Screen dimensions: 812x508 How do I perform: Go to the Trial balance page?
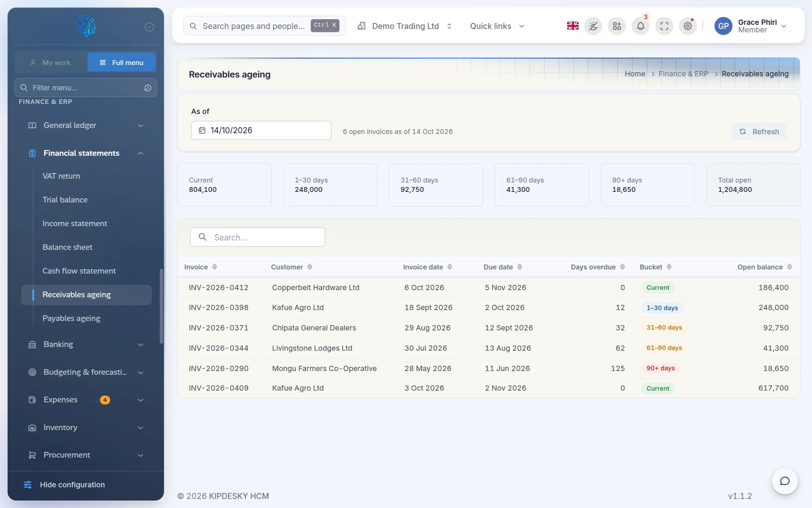click(65, 200)
